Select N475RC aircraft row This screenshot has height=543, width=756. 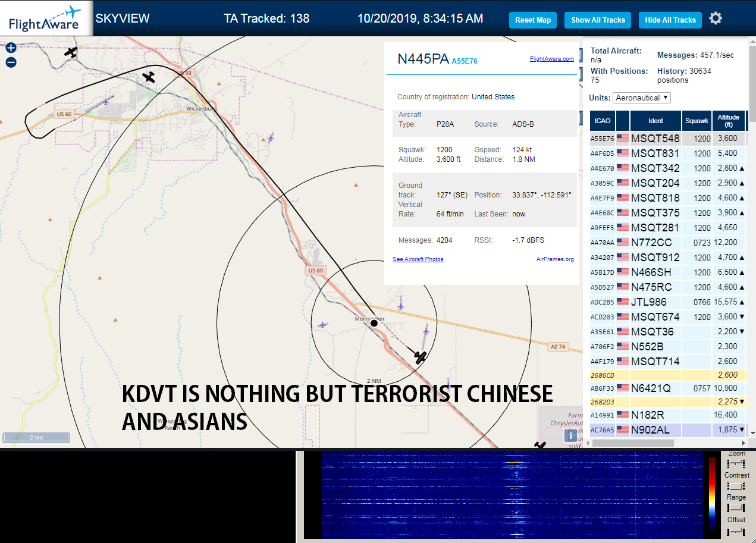tap(669, 287)
